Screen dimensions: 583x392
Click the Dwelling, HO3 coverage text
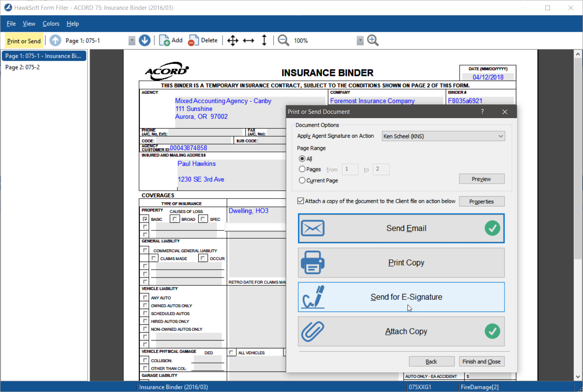(249, 211)
